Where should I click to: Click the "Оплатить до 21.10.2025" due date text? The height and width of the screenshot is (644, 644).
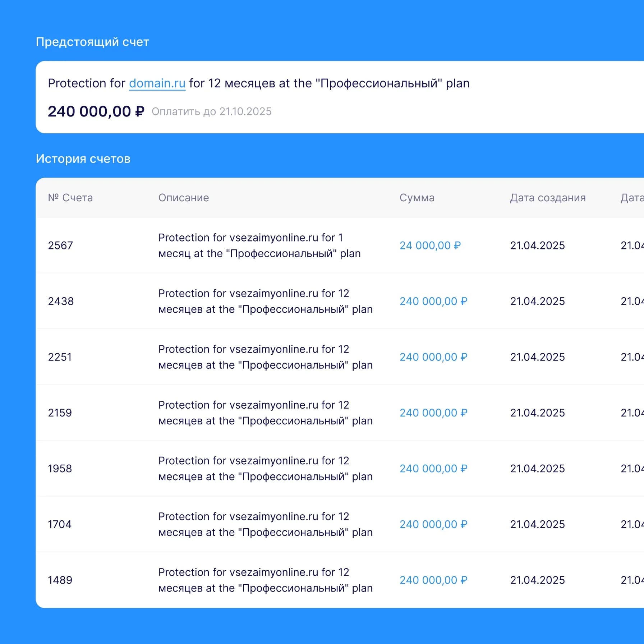pyautogui.click(x=212, y=112)
